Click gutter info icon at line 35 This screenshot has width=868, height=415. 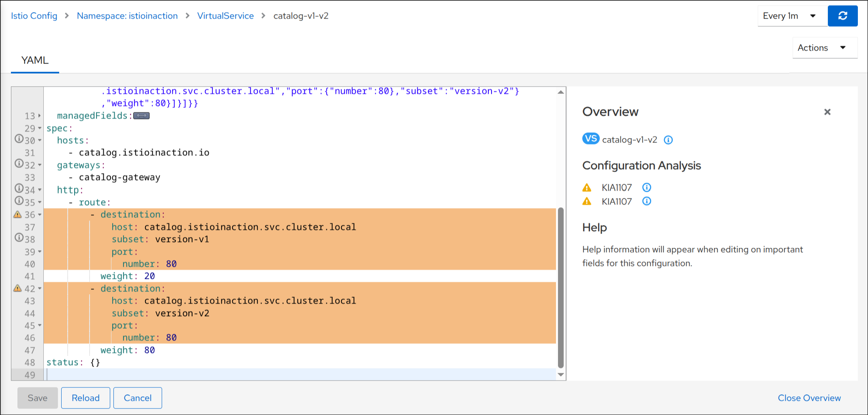pyautogui.click(x=19, y=200)
